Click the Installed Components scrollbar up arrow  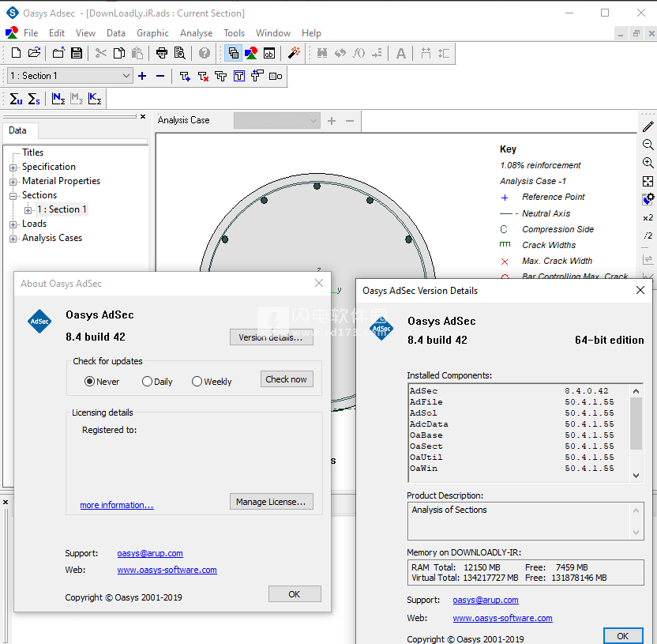coord(636,391)
